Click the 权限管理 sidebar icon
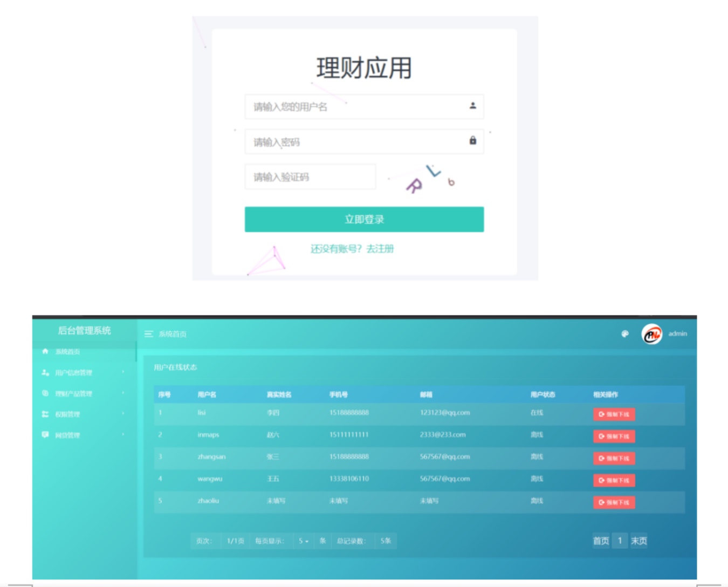Screen dimensions: 728x587 click(45, 414)
